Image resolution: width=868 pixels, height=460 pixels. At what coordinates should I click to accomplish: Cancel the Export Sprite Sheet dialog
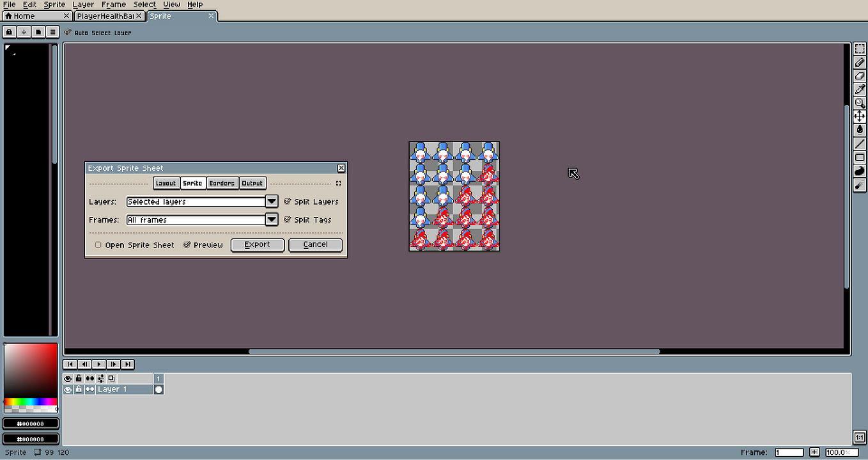tap(314, 244)
